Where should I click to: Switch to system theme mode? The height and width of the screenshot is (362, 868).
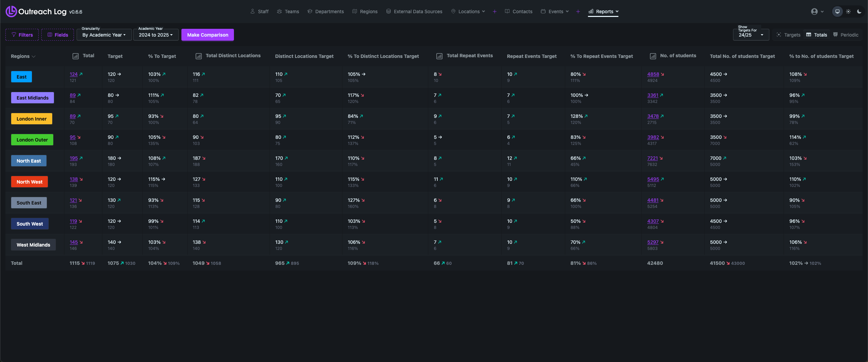837,12
